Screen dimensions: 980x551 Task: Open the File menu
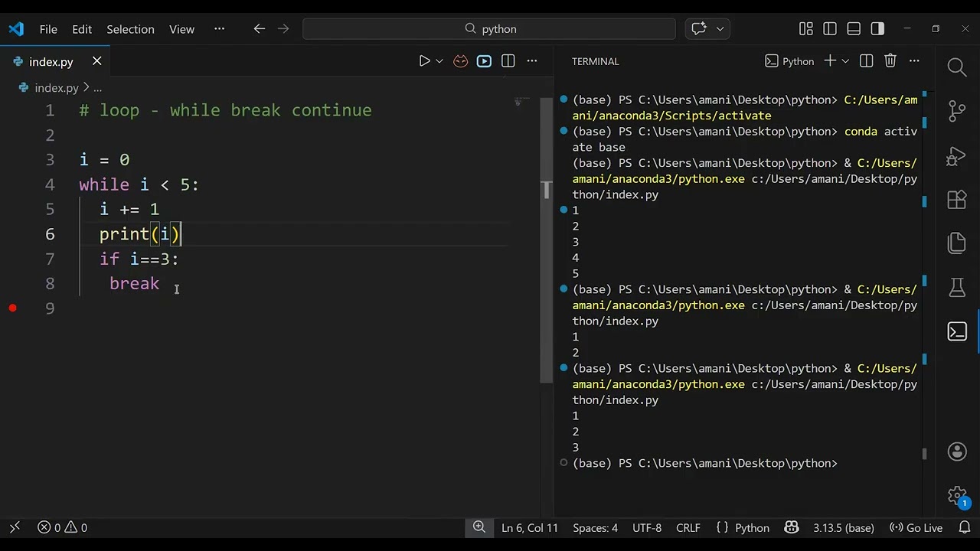tap(48, 29)
